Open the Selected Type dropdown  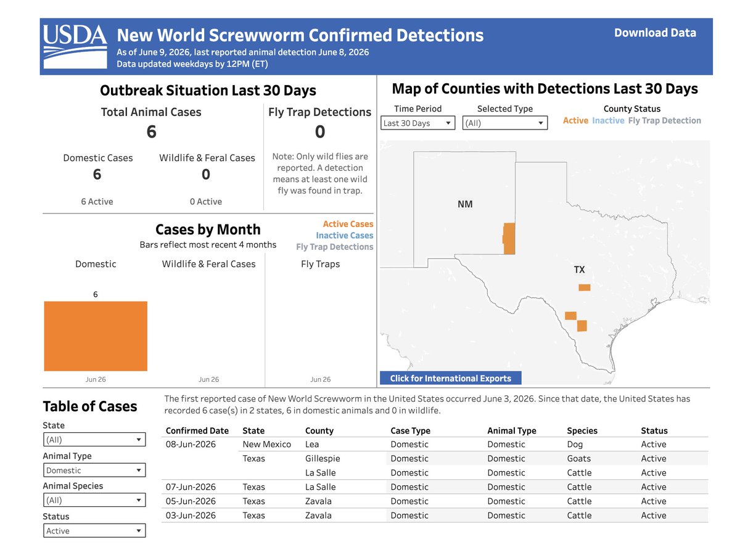[505, 123]
